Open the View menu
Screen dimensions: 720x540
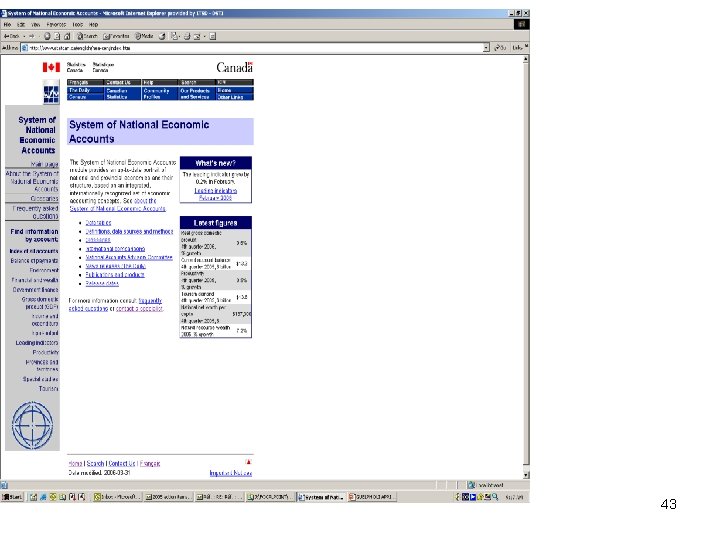click(x=36, y=24)
